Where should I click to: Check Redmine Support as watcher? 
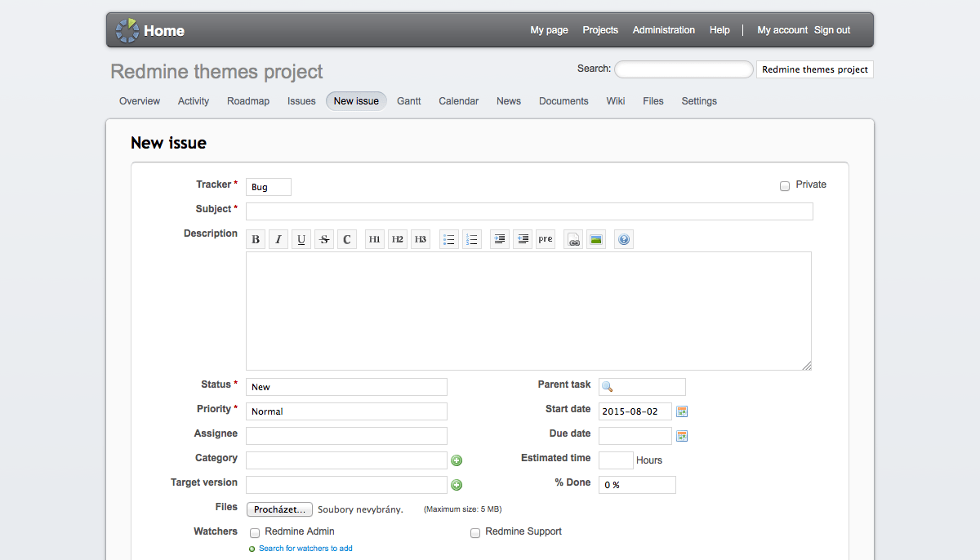tap(475, 533)
